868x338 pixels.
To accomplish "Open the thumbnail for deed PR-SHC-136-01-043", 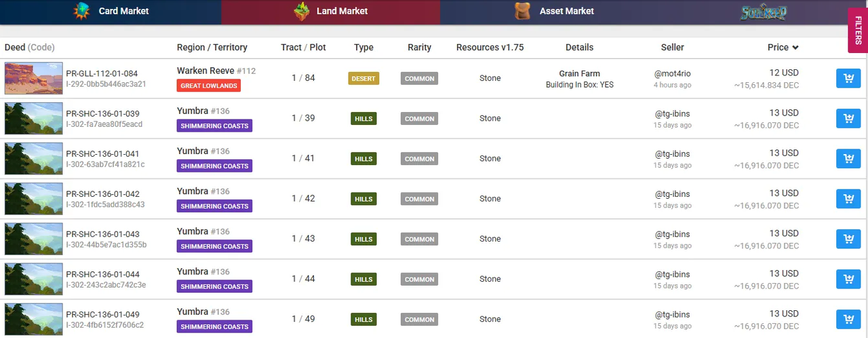I will point(33,238).
